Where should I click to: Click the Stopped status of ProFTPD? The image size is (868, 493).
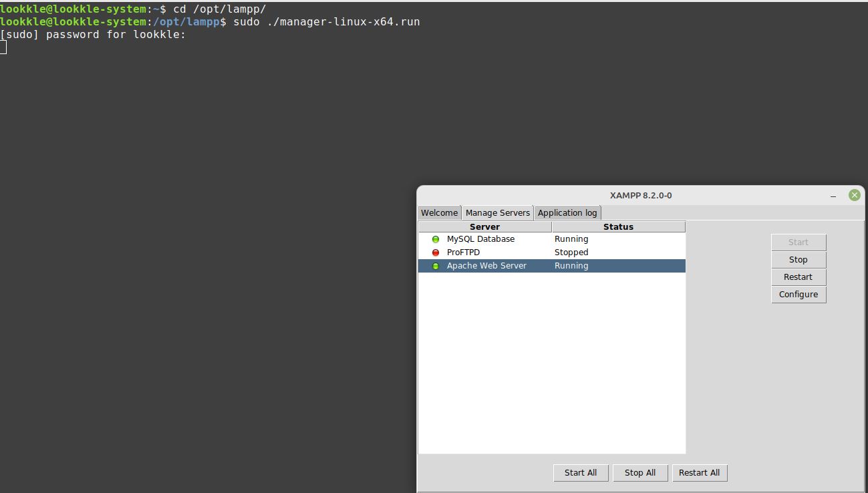tap(571, 253)
